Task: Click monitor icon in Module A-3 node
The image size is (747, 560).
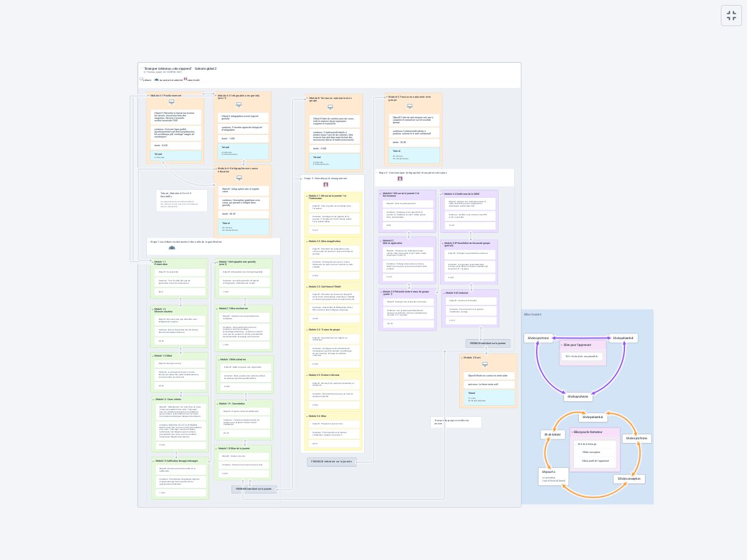Action: pos(239,178)
